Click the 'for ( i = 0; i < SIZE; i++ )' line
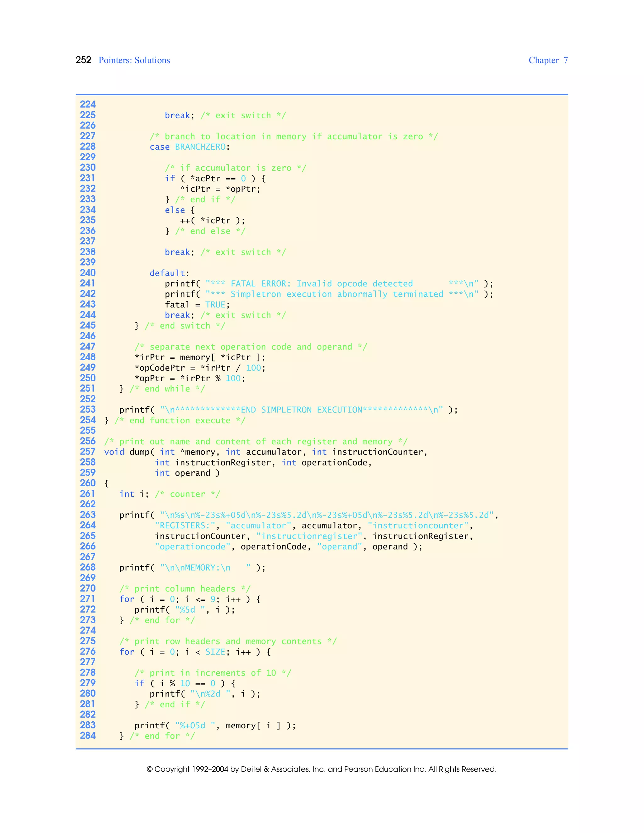644x833 pixels. pyautogui.click(x=195, y=652)
